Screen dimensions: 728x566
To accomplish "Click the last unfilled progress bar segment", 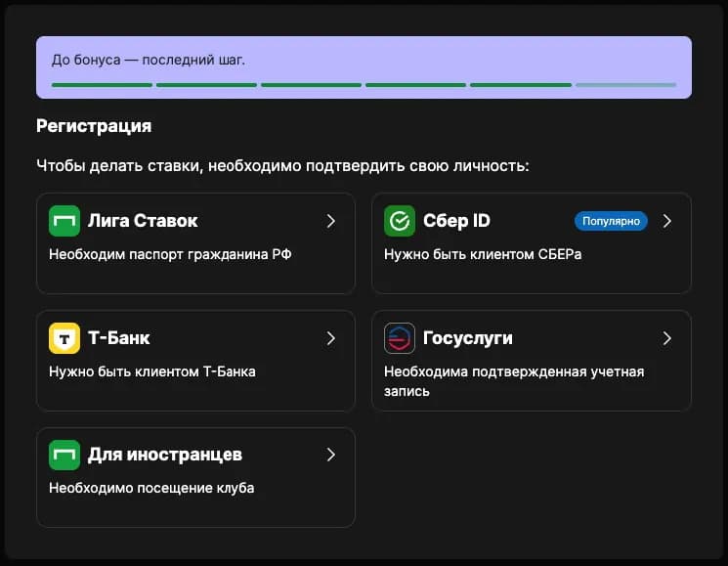I will (x=625, y=85).
